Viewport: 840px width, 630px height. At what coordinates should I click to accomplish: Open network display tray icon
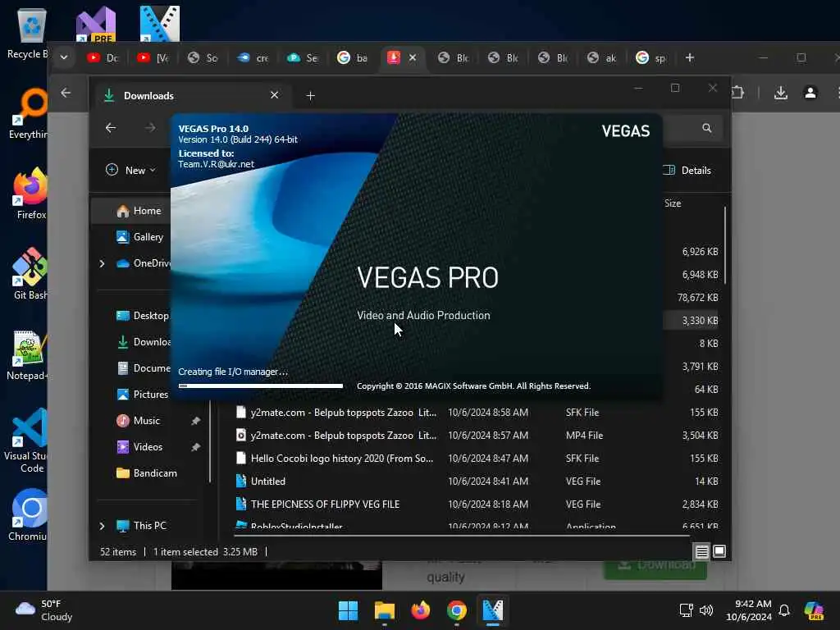click(x=687, y=610)
